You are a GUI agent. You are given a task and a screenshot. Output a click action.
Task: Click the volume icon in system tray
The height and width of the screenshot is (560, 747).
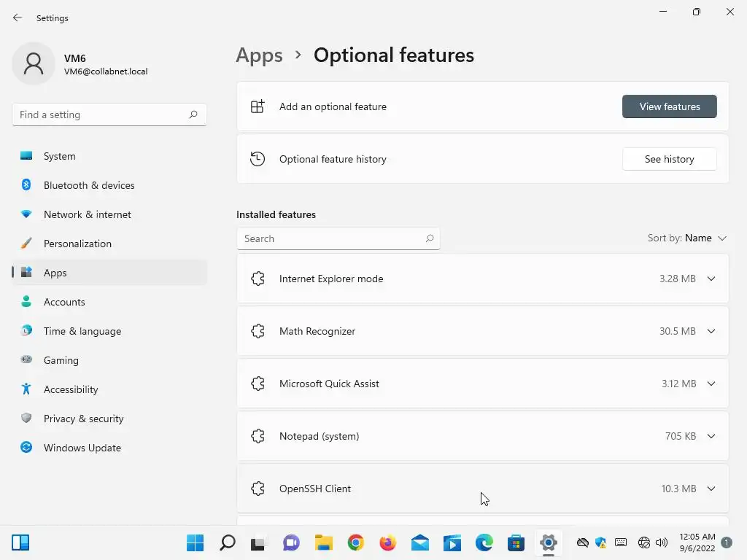(661, 542)
